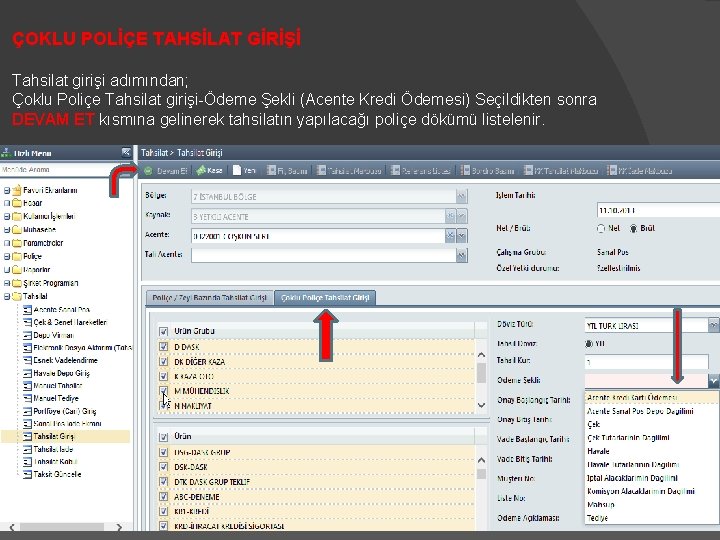Click the tree panel horizontal scroll-right arrow
Image resolution: width=720 pixels, height=540 pixels.
(x=119, y=527)
